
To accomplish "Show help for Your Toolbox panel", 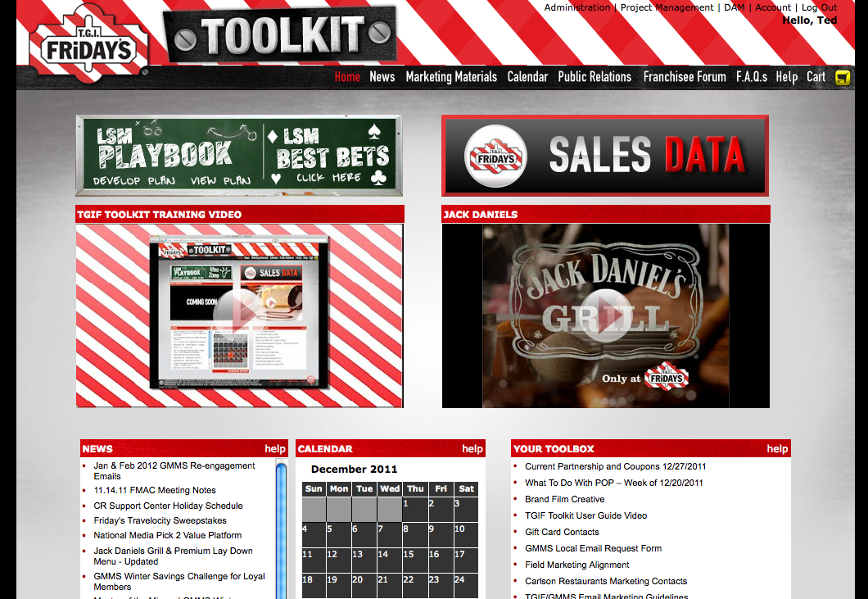I will pos(777,449).
